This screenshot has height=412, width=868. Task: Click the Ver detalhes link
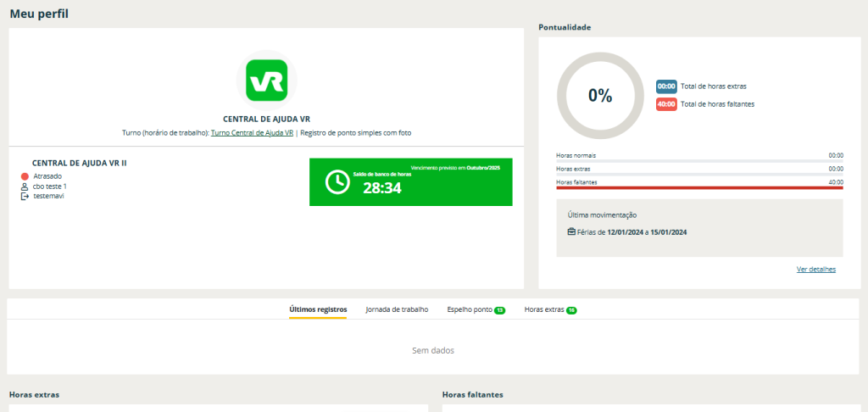pos(815,269)
